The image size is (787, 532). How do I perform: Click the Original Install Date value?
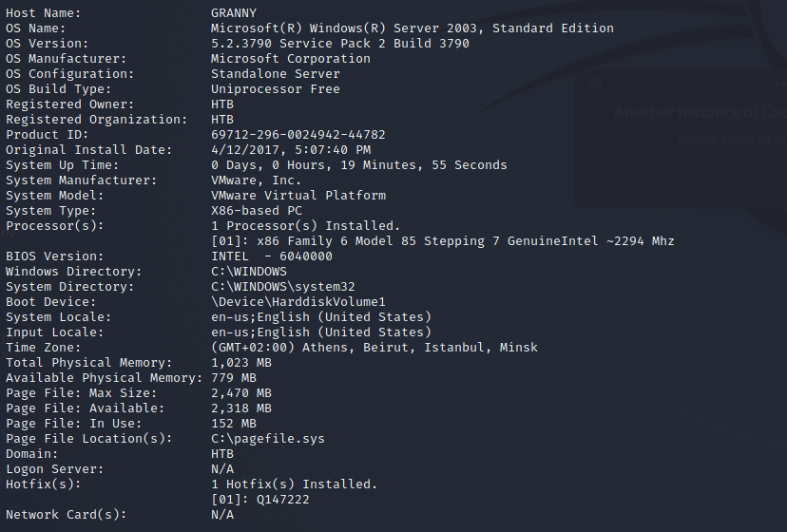(x=290, y=150)
